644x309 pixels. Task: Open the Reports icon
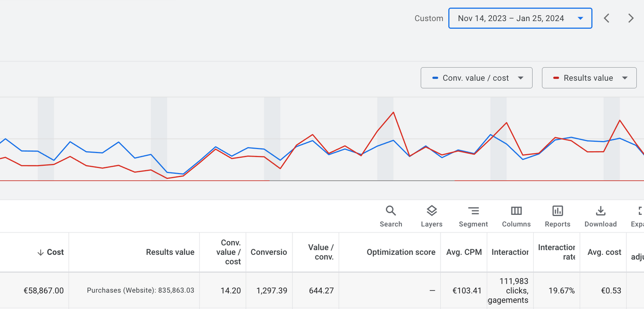(x=557, y=211)
